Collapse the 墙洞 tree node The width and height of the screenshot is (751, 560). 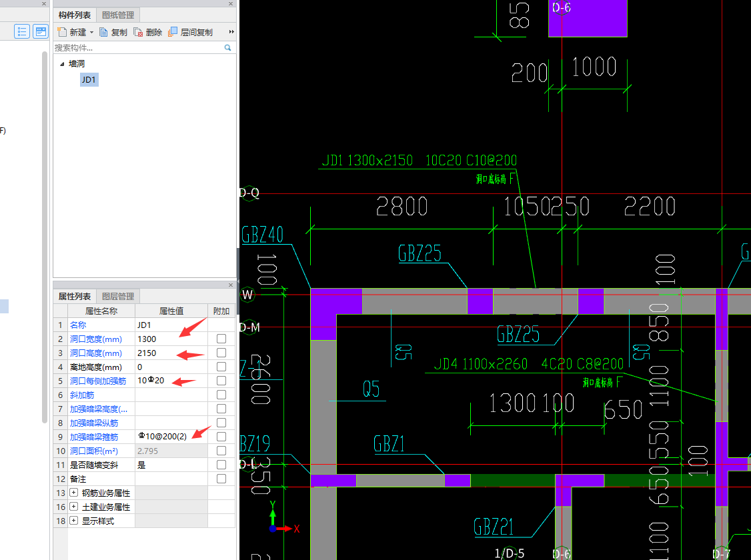pyautogui.click(x=62, y=63)
